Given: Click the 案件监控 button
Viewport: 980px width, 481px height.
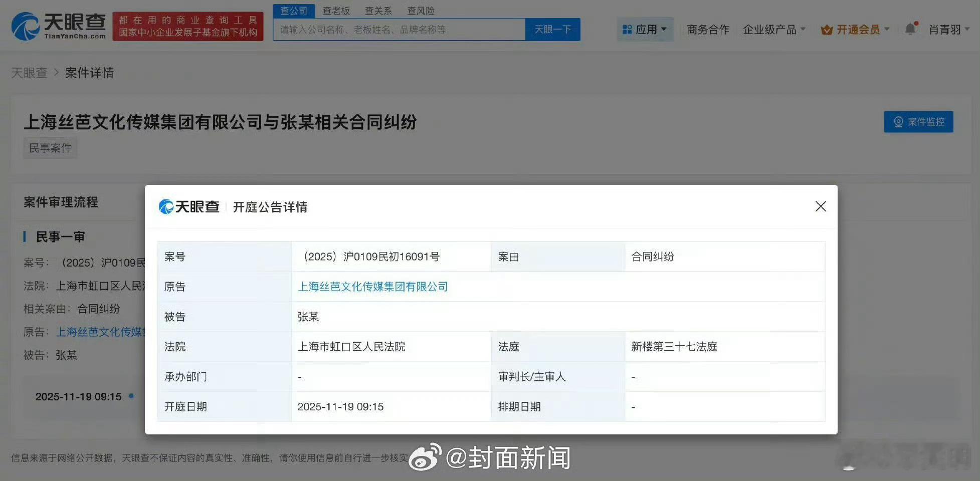Looking at the screenshot, I should point(918,122).
